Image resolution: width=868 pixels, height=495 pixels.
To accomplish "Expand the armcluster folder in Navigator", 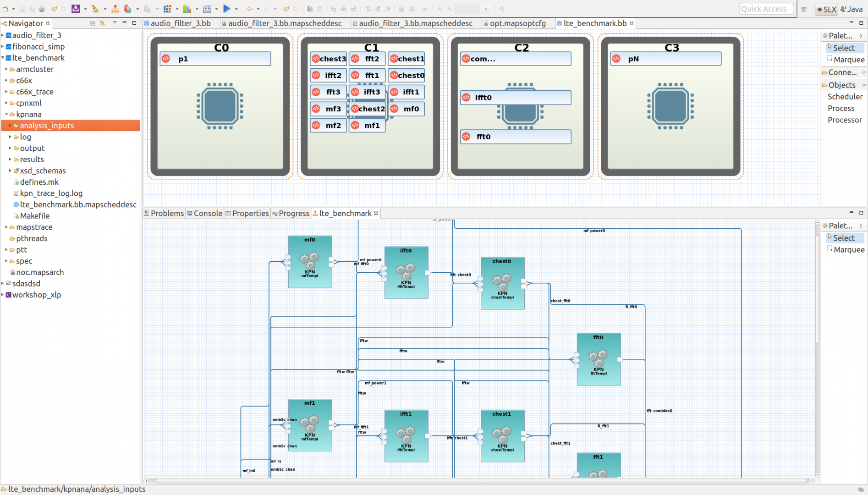I will (x=6, y=69).
